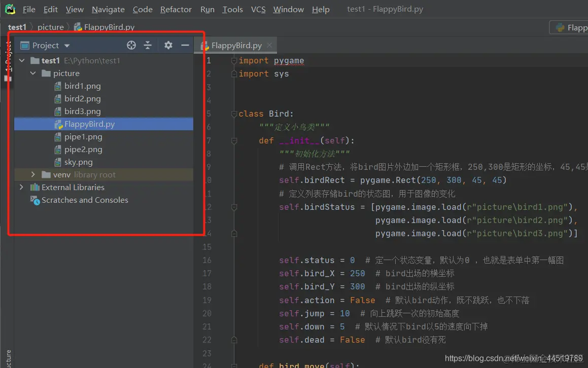The height and width of the screenshot is (368, 588).
Task: Open the Code menu
Action: point(143,9)
